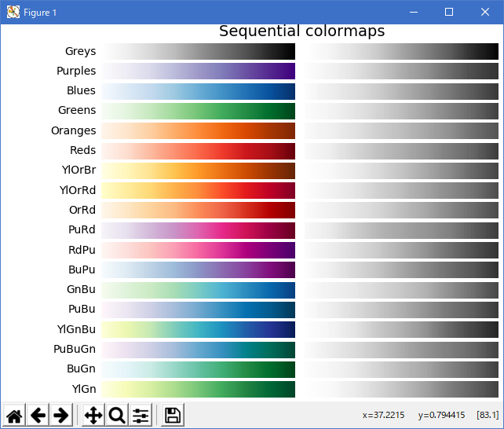Select the Pan axes tool

pos(93,415)
